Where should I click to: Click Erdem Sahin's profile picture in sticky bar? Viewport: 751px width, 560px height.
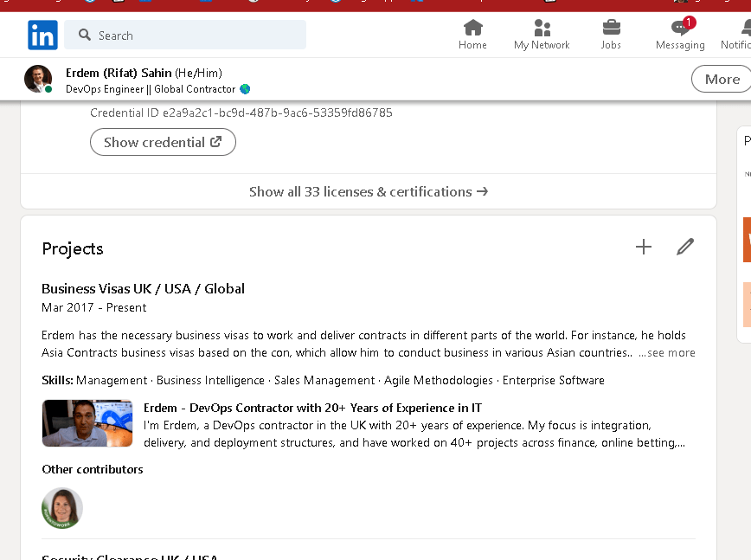38,79
